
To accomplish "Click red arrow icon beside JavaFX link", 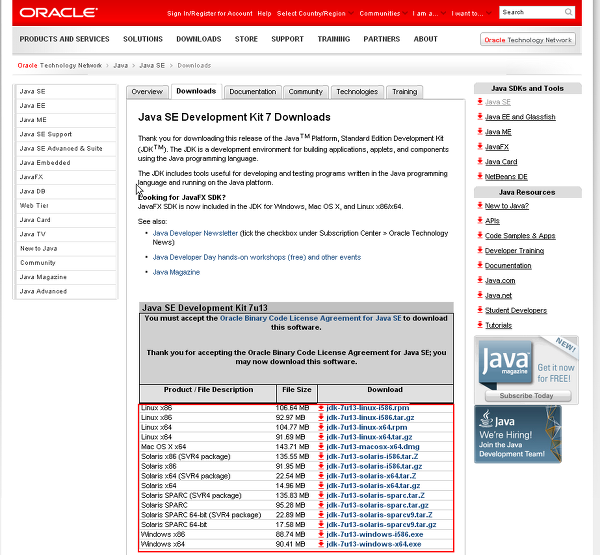I will 480,146.
